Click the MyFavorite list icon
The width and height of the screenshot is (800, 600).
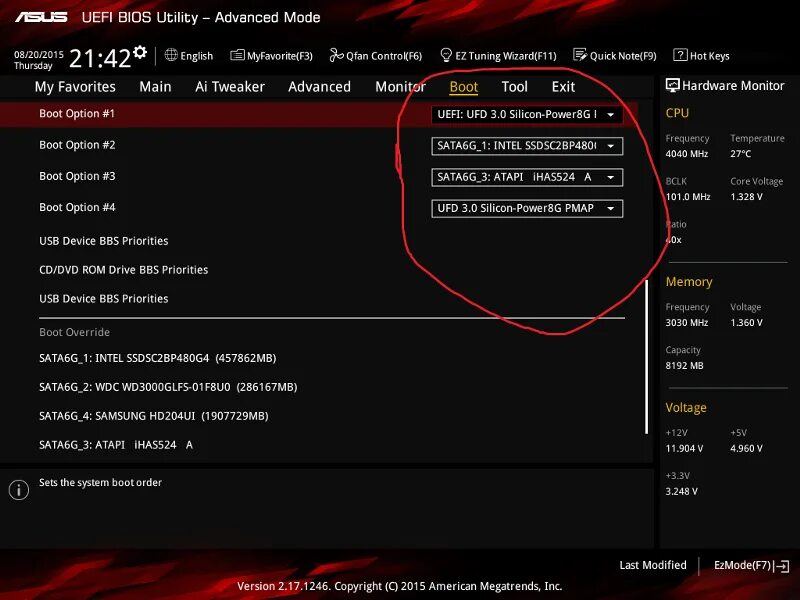[x=237, y=55]
